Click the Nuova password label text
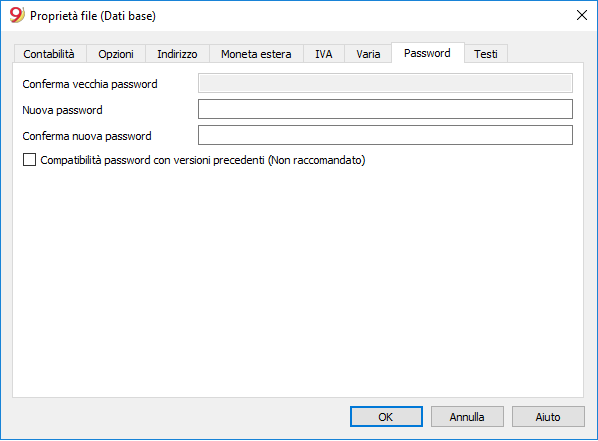The height and width of the screenshot is (441, 598). [x=63, y=110]
